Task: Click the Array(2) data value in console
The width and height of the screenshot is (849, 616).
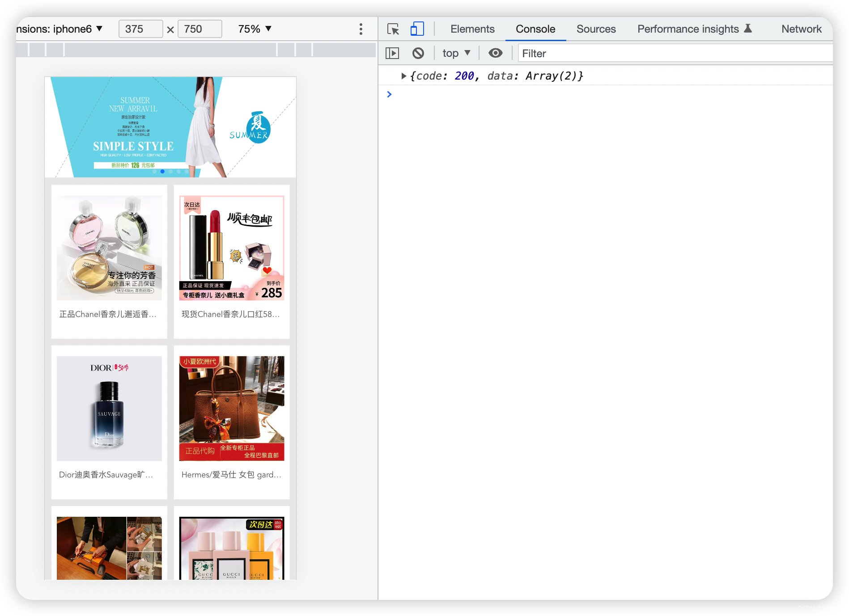Action: point(551,76)
